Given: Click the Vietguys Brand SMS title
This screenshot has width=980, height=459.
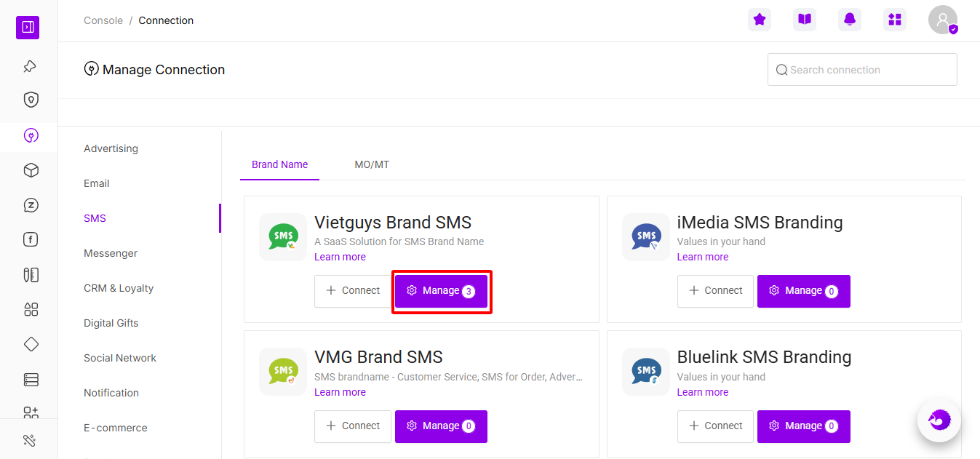Looking at the screenshot, I should (x=393, y=223).
